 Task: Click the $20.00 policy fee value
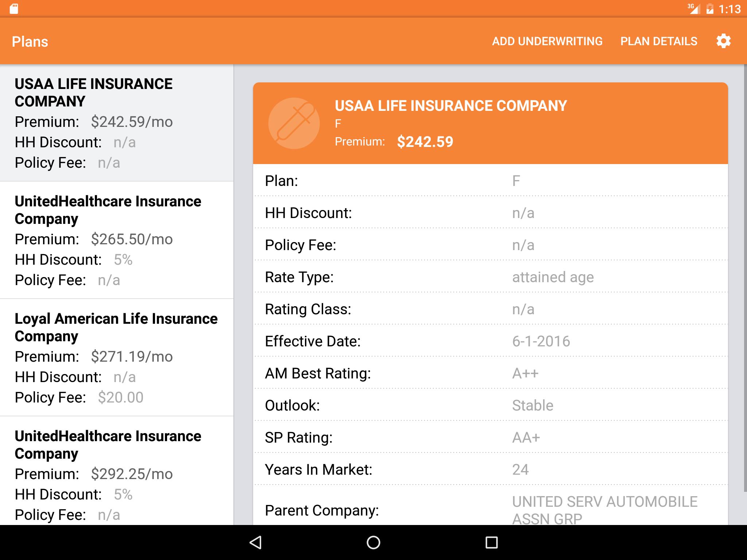[121, 397]
